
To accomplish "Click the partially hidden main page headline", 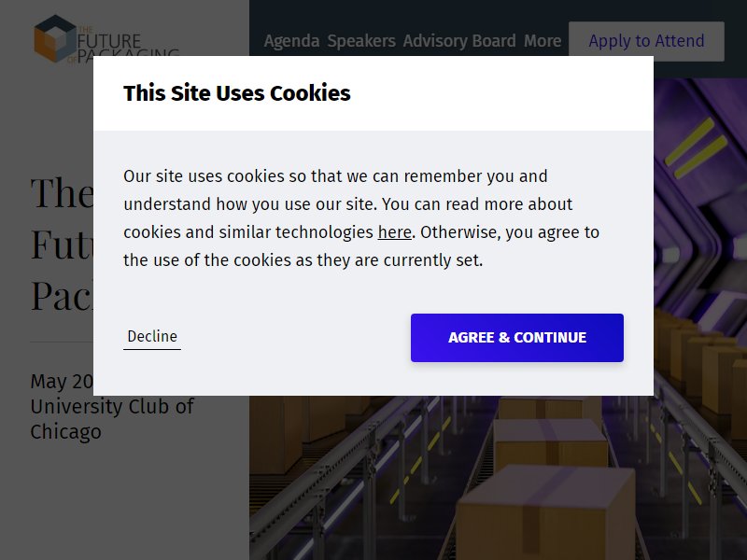I will [x=62, y=244].
